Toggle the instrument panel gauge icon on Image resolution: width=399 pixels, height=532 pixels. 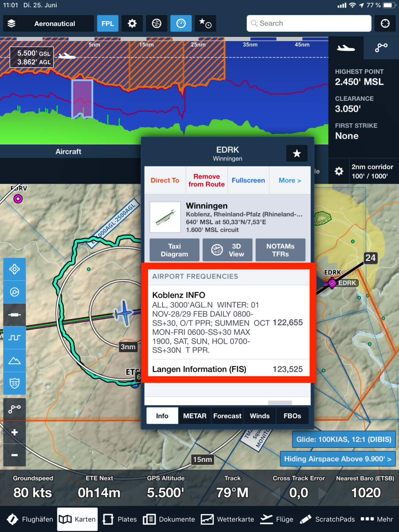click(181, 23)
